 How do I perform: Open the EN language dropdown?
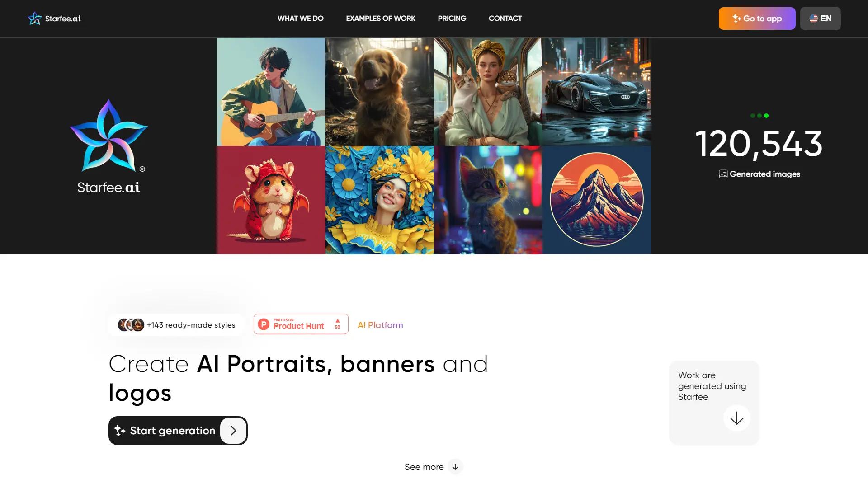tap(821, 19)
